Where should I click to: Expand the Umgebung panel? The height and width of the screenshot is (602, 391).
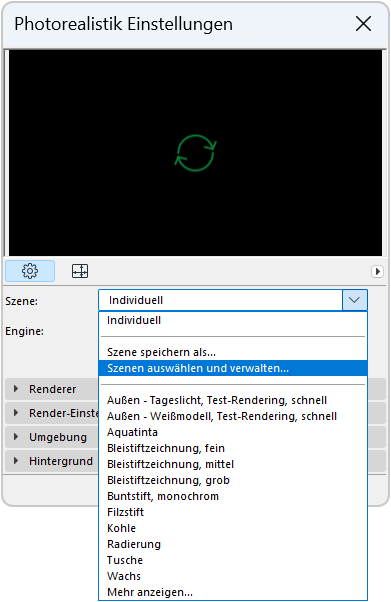(52, 437)
